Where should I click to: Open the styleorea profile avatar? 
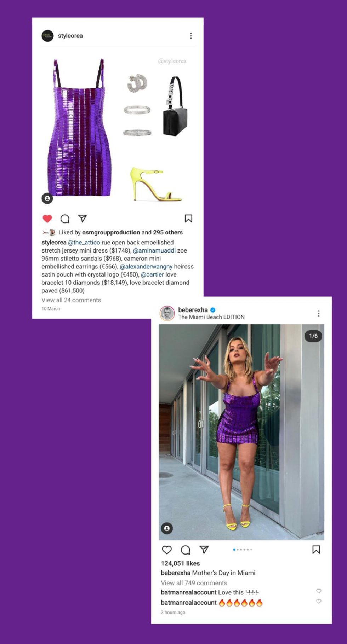pos(47,36)
